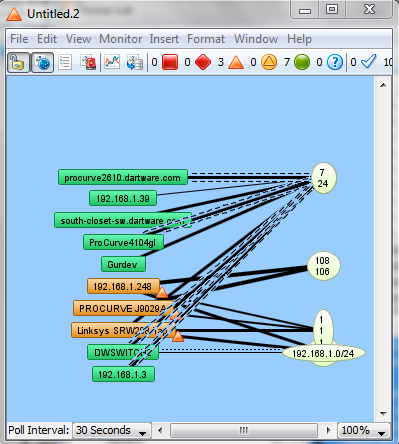Open the Poll Interval 30 Seconds dropdown
Image resolution: width=399 pixels, height=444 pixels.
click(112, 430)
